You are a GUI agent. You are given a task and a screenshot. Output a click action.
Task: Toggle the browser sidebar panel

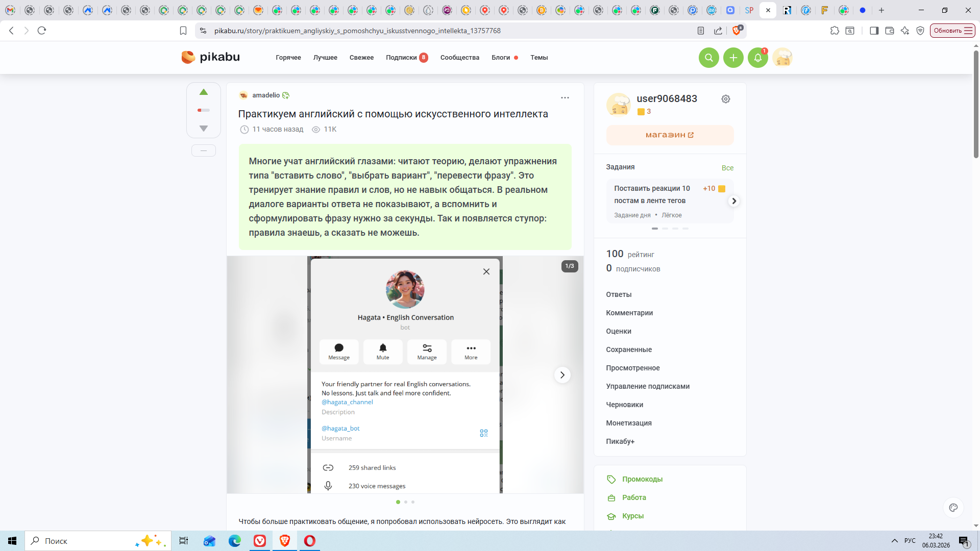[x=874, y=31]
